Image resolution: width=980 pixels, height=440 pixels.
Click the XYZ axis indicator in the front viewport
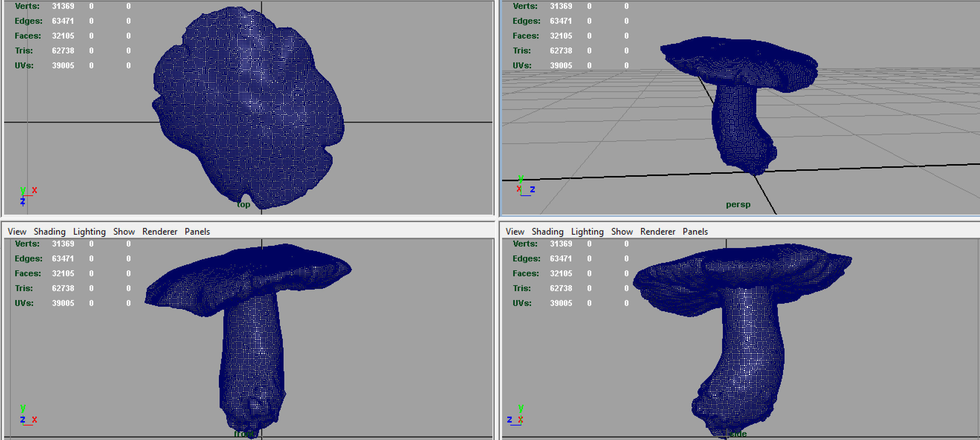click(28, 415)
